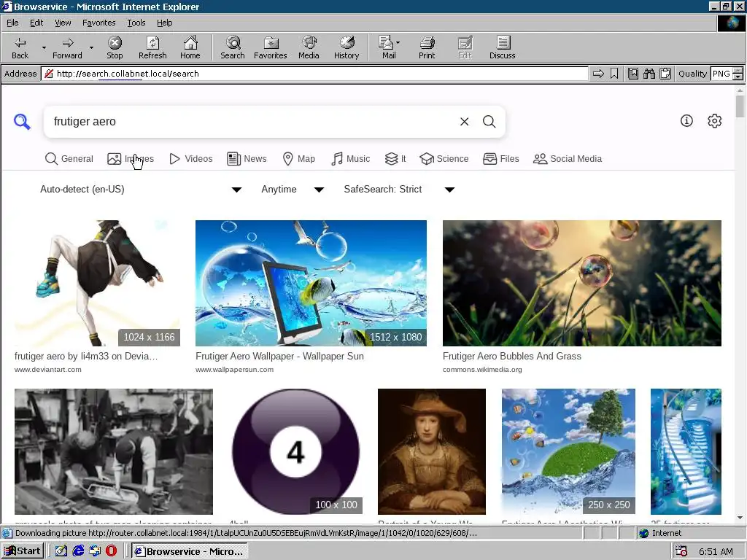The height and width of the screenshot is (560, 747).
Task: Click the blue search logo
Action: 22,122
